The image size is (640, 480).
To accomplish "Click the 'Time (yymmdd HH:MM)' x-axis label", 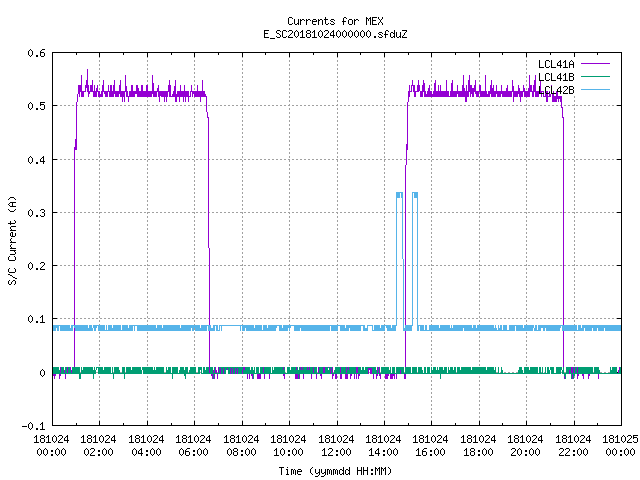I will 335,471.
